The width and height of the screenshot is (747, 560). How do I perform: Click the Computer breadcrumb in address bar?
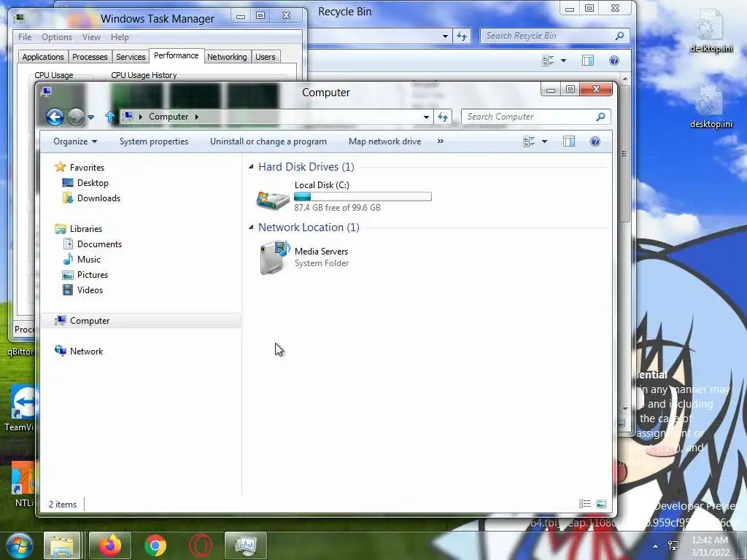(x=169, y=117)
